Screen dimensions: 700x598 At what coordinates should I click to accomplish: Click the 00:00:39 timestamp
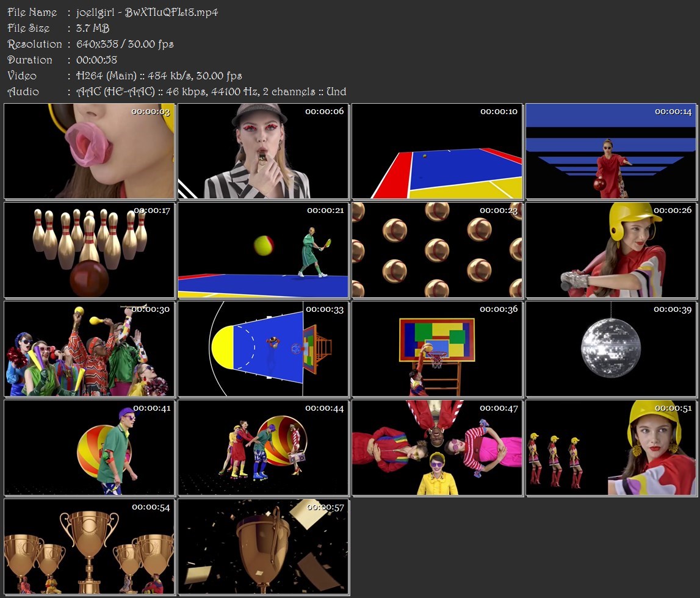tap(673, 309)
